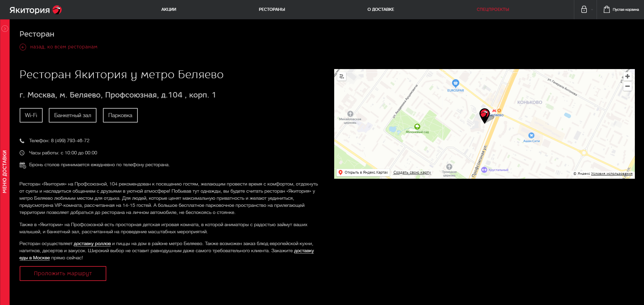The height and width of the screenshot is (305, 644).
Task: Click back arrow circle icon
Action: point(23,47)
